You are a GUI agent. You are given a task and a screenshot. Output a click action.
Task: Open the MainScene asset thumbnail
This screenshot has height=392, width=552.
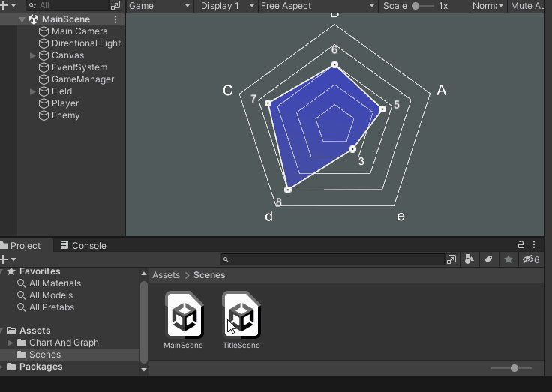[184, 316]
